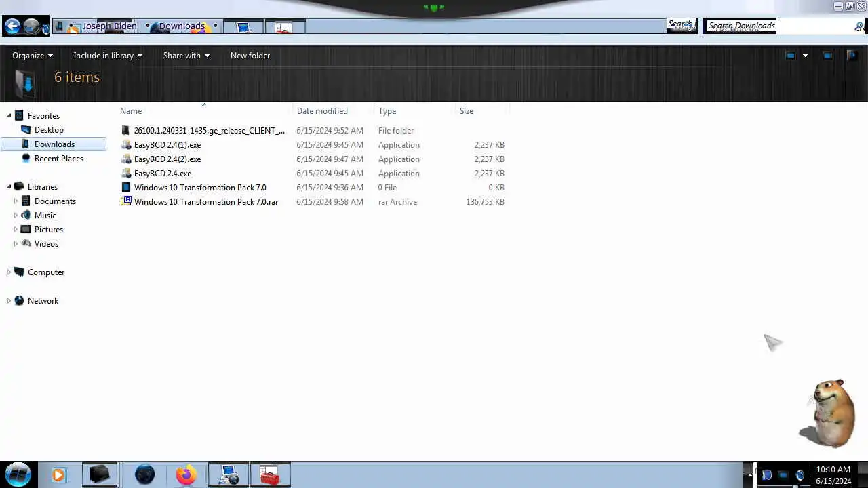
Task: Select Favorites in the navigation pane
Action: tap(43, 116)
